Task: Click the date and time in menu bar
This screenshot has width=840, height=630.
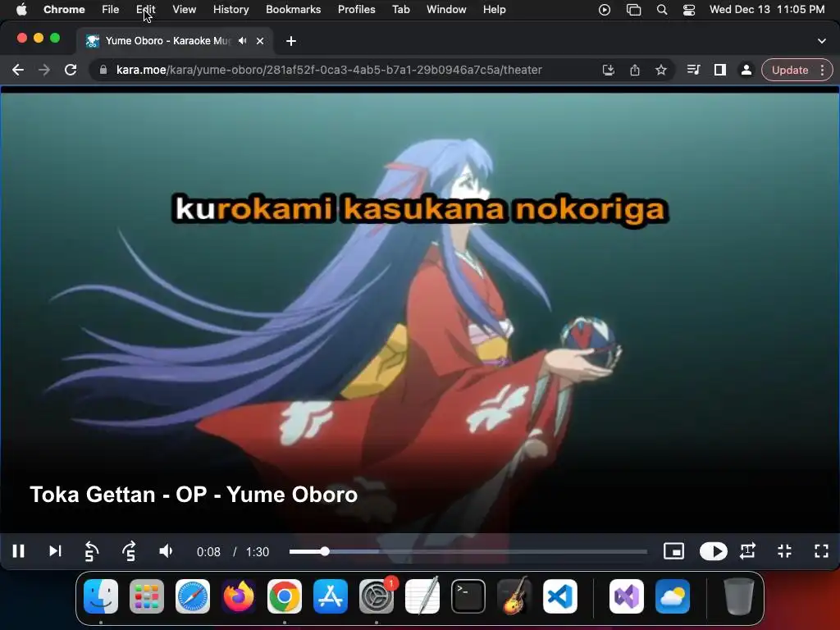Action: click(x=767, y=10)
